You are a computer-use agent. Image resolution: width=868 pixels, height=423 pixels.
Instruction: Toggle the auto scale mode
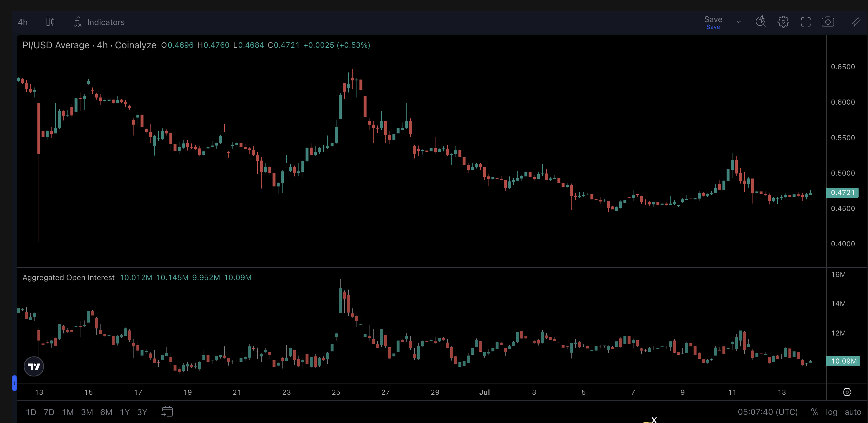pyautogui.click(x=853, y=412)
